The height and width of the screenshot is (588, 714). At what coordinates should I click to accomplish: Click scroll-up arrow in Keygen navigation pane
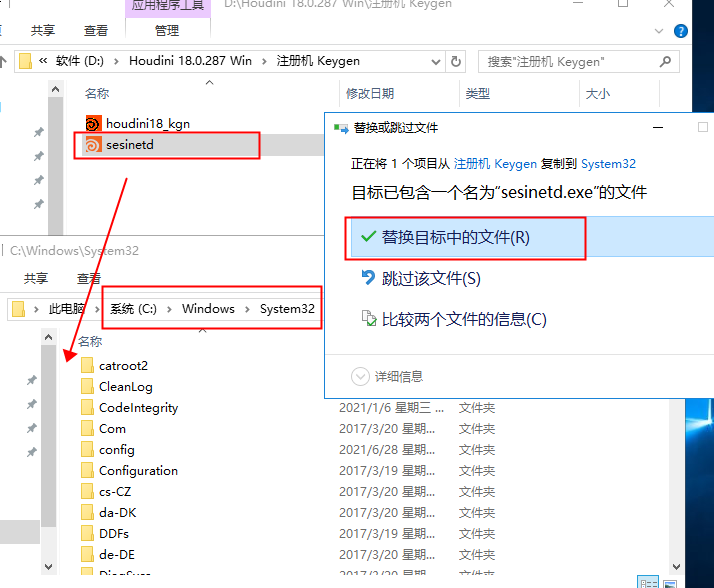click(56, 89)
